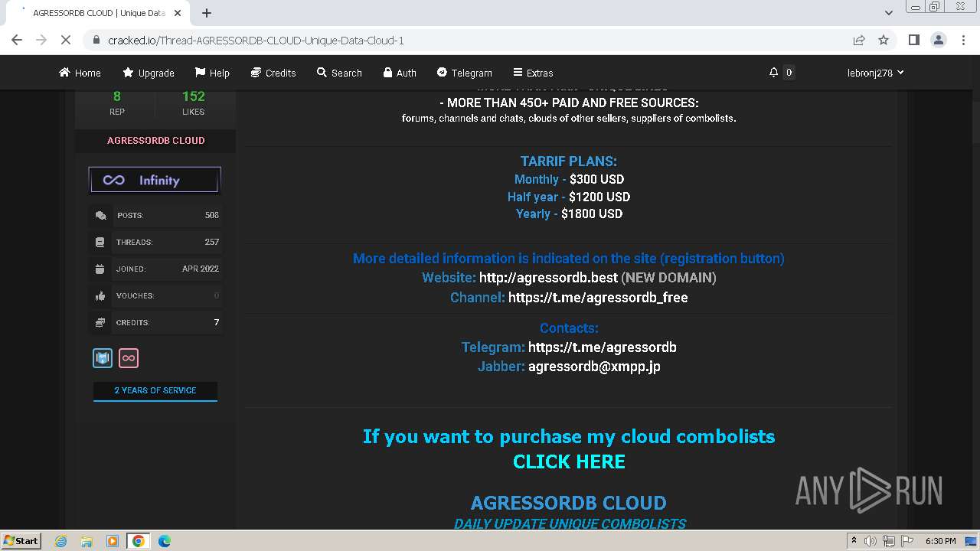Click the Half year $1200 USD text
The width and height of the screenshot is (980, 551).
coord(569,197)
